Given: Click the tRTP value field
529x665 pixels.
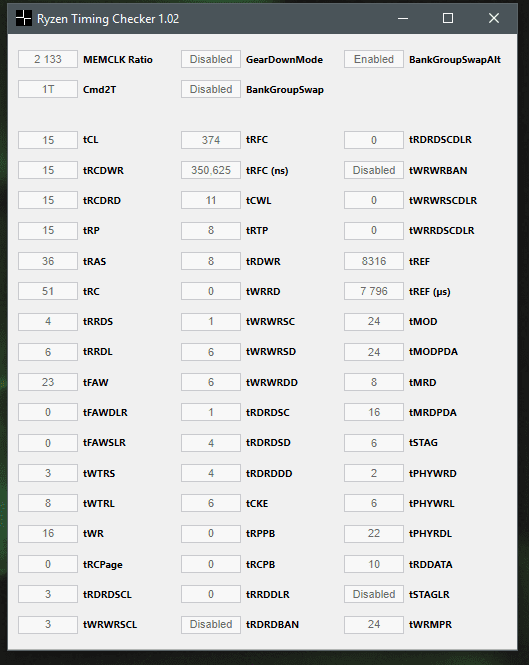Looking at the screenshot, I should 211,230.
